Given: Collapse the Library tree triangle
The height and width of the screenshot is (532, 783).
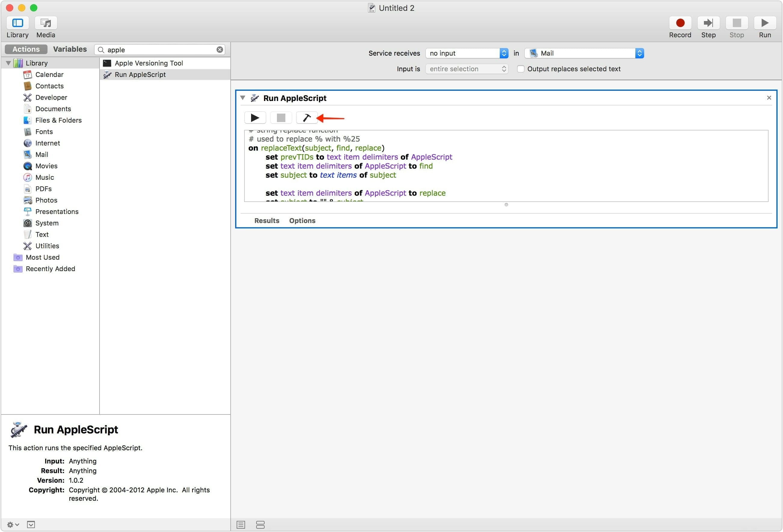Looking at the screenshot, I should (x=8, y=63).
